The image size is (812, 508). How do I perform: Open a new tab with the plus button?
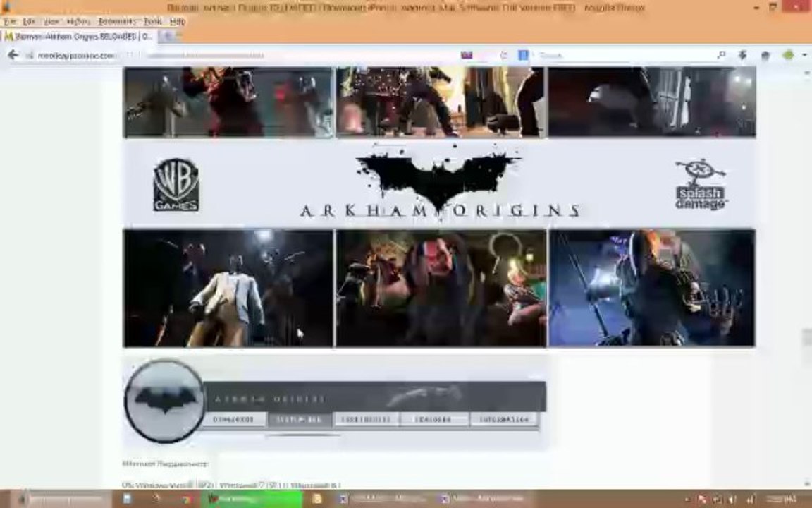click(168, 36)
